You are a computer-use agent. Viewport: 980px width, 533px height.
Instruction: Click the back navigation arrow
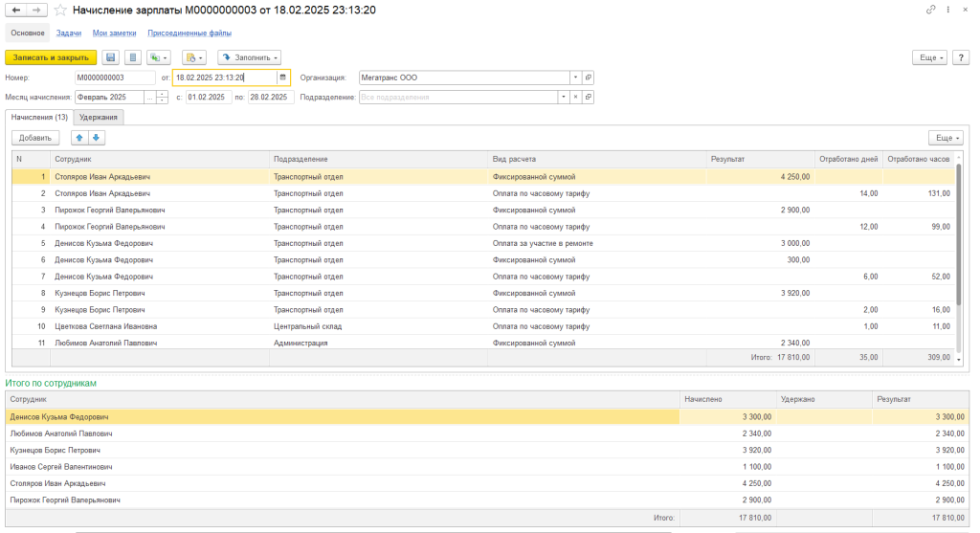point(15,10)
